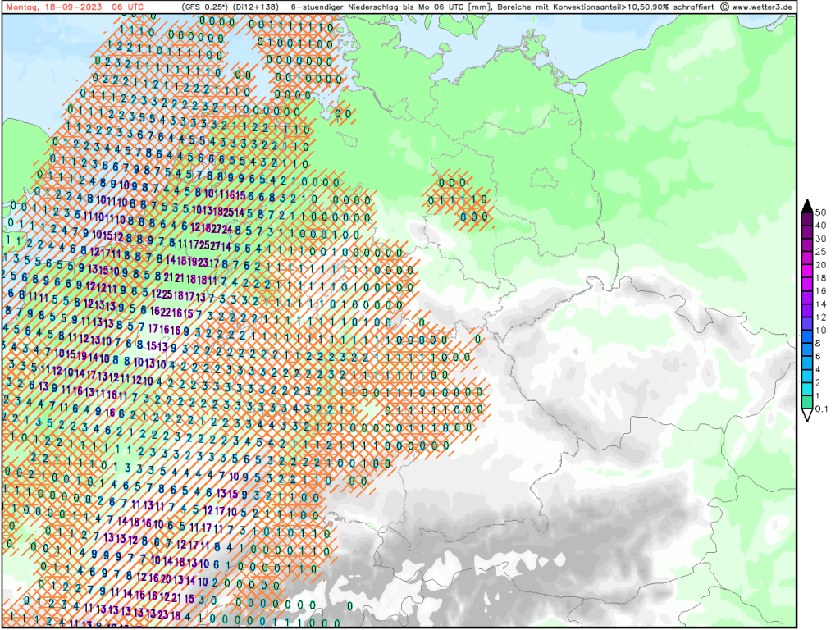Image resolution: width=840 pixels, height=630 pixels.
Task: Select the violet legend swatch between 14 and 16
Action: click(807, 298)
